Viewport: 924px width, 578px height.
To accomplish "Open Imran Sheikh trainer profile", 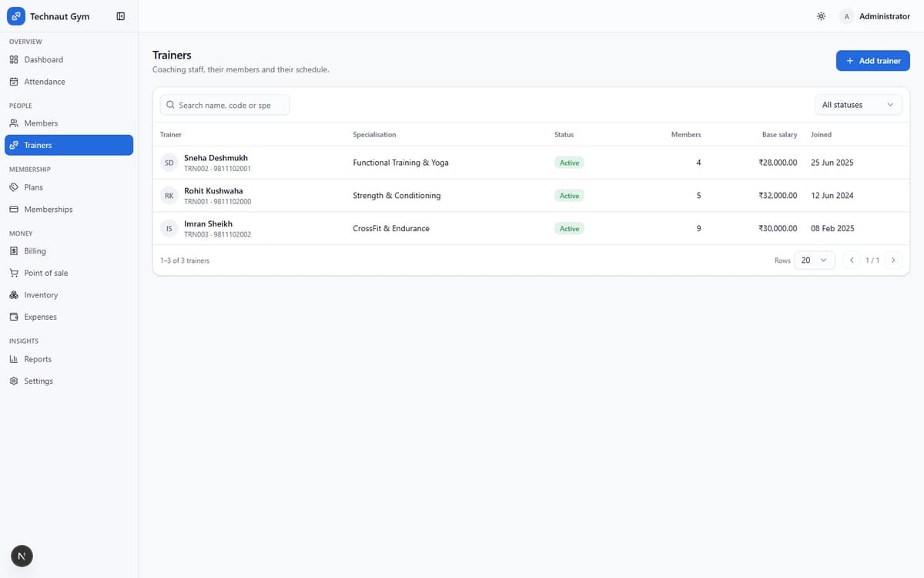I will point(208,224).
